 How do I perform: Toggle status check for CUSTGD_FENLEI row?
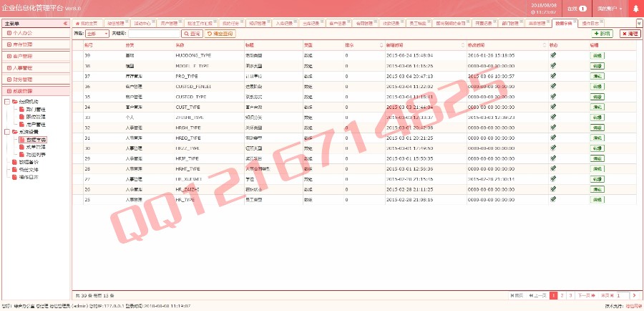tap(553, 87)
